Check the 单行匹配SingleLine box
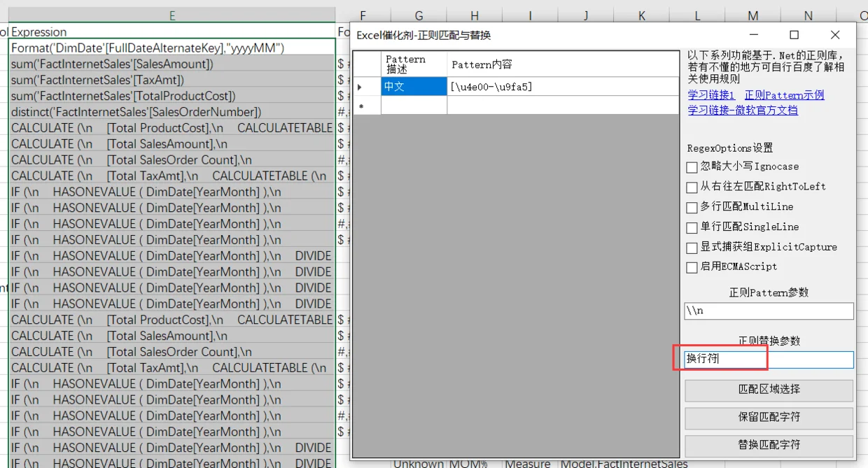This screenshot has height=468, width=868. 692,227
